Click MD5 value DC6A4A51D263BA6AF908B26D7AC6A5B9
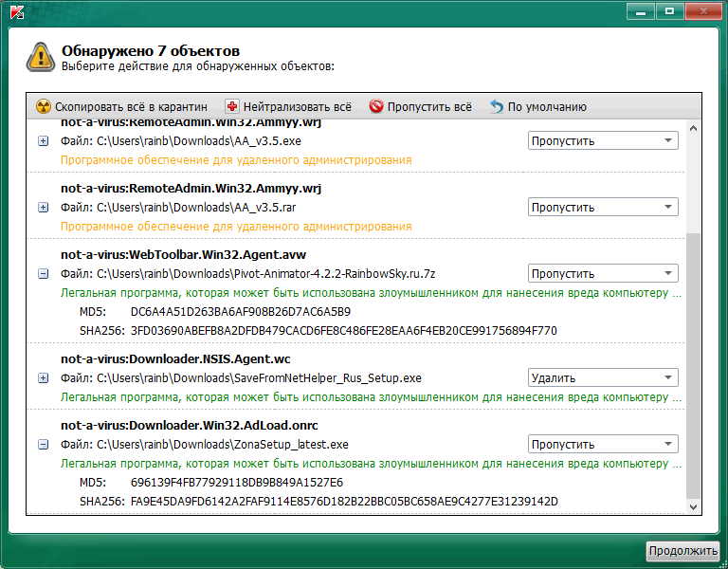Viewport: 728px width, 569px height. point(241,312)
